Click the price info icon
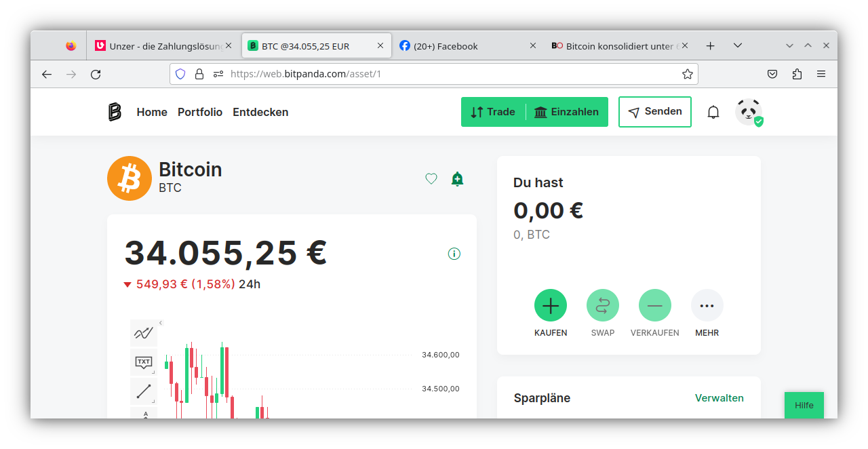This screenshot has width=868, height=449. pyautogui.click(x=454, y=254)
